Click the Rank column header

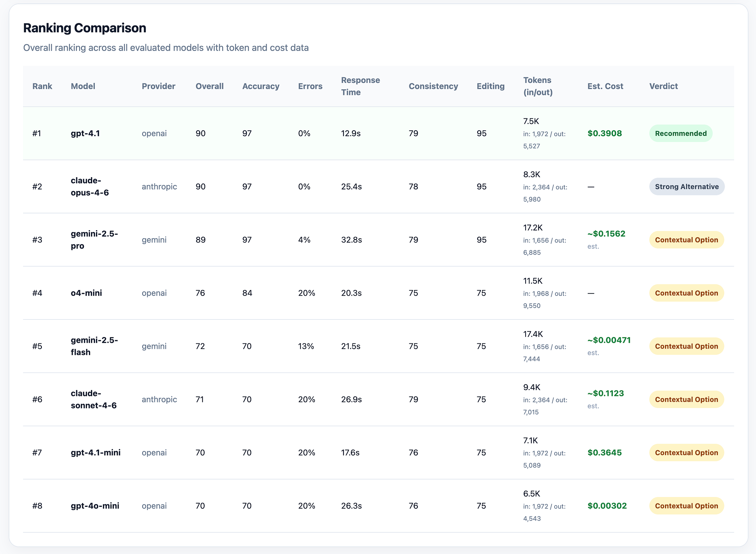42,86
